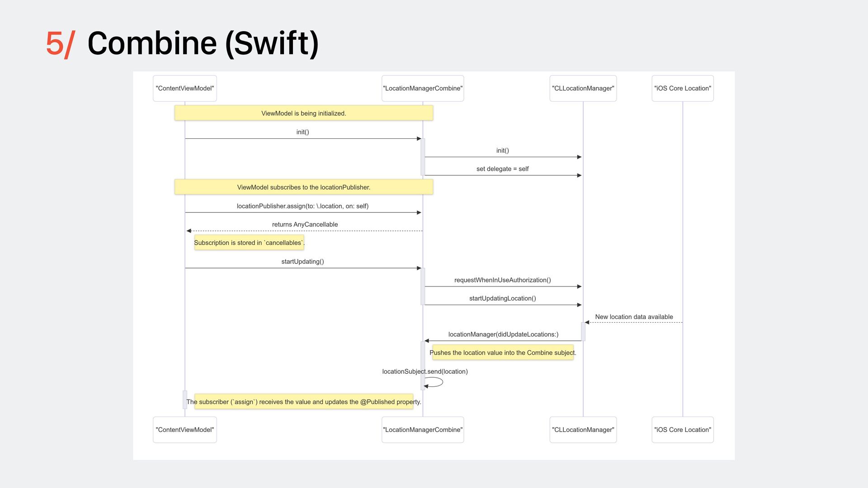Click the '@Published property' subscriber note
The width and height of the screenshot is (868, 488).
[303, 402]
